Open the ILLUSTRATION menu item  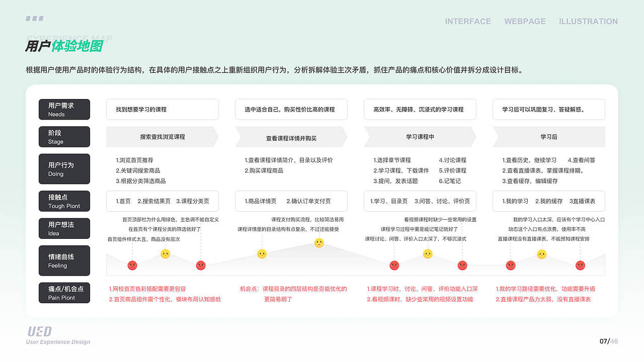[x=588, y=21]
